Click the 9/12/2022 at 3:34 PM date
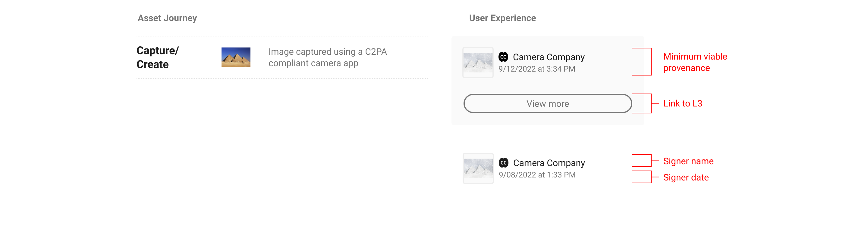The width and height of the screenshot is (868, 231). (536, 69)
